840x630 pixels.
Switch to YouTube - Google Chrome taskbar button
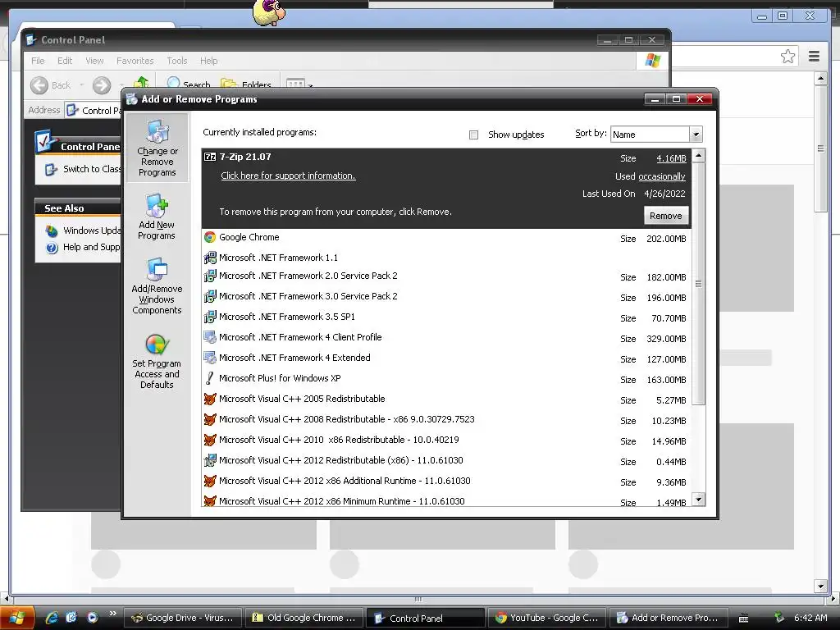point(547,618)
